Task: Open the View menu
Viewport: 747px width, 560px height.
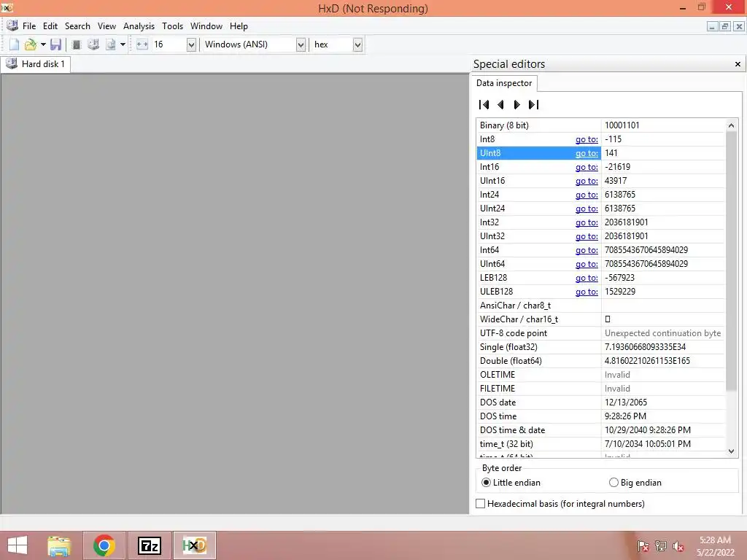Action: [107, 26]
